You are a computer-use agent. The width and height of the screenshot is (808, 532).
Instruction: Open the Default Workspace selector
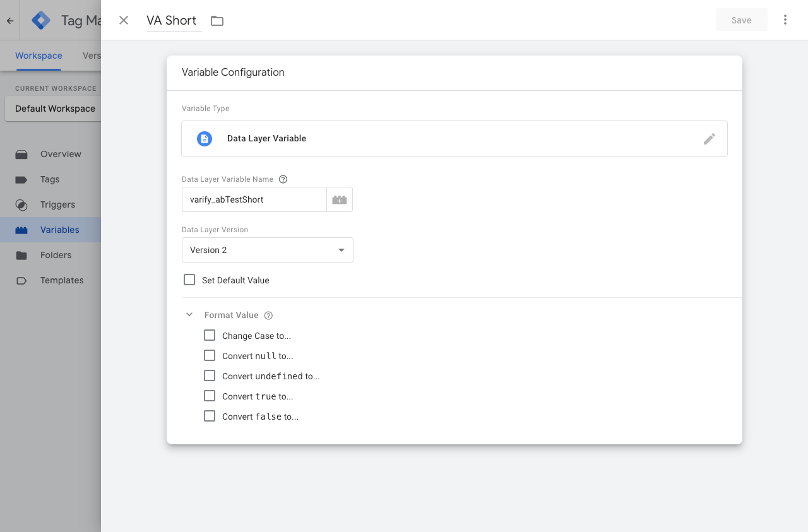pos(53,109)
